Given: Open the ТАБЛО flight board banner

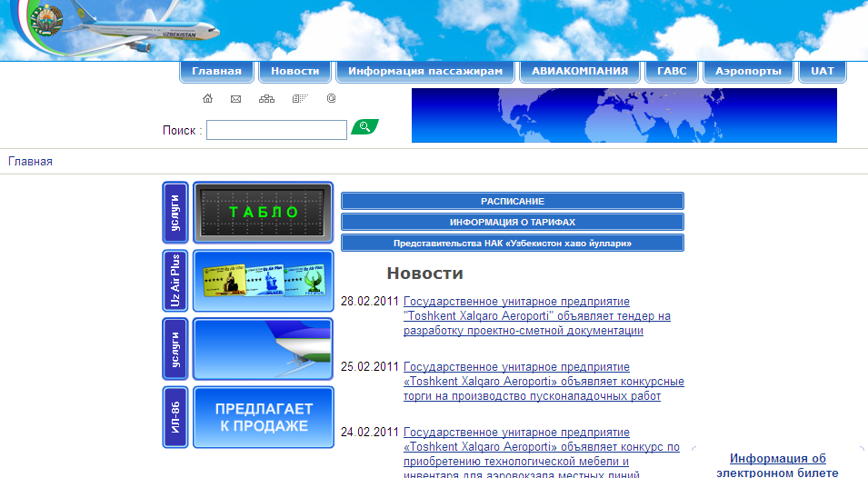Looking at the screenshot, I should [x=263, y=213].
